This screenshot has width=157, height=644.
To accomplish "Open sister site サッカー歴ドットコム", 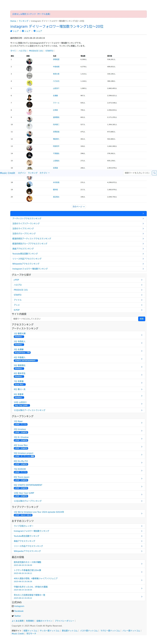I will click(x=50, y=631).
